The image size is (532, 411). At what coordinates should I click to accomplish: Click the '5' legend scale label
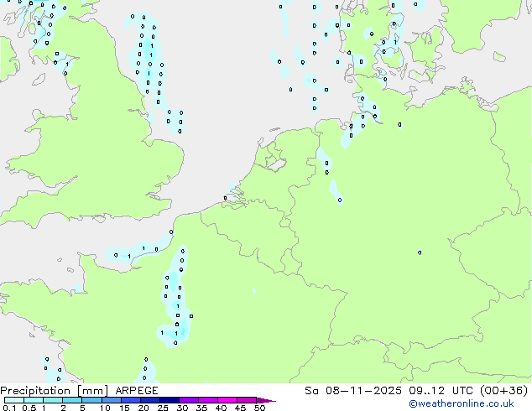(x=82, y=408)
